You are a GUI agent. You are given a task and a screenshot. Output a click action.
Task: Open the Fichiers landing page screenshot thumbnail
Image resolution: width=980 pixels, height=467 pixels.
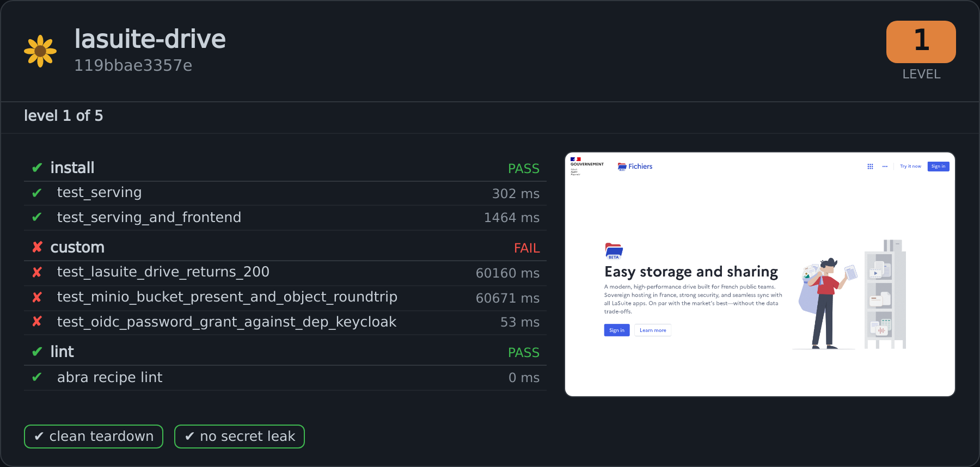760,274
